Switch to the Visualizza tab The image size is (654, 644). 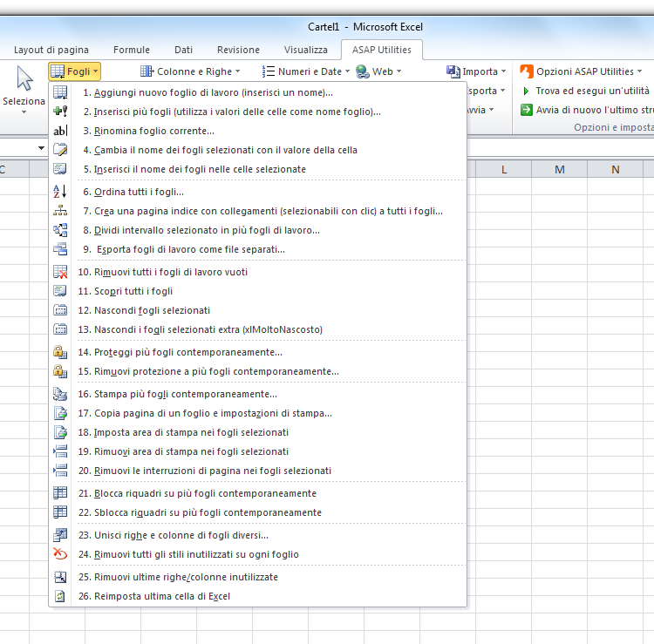pos(306,50)
